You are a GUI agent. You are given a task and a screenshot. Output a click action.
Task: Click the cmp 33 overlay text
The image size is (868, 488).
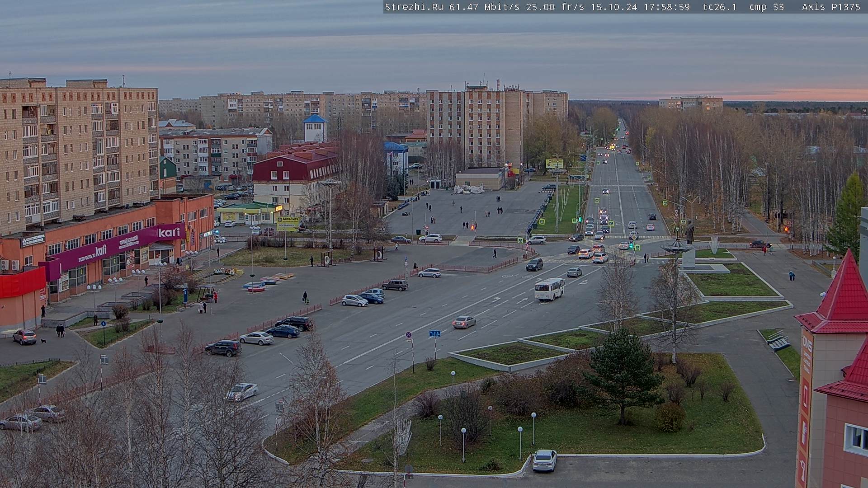pos(767,7)
